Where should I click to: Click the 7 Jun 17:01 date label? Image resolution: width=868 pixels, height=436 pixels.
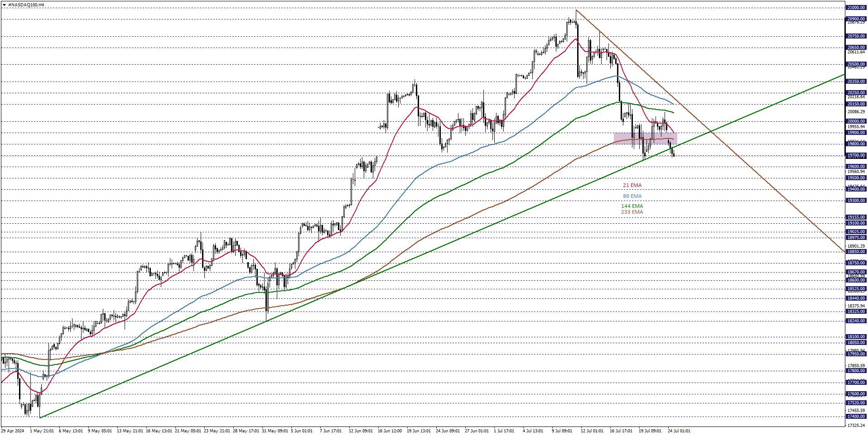331,431
